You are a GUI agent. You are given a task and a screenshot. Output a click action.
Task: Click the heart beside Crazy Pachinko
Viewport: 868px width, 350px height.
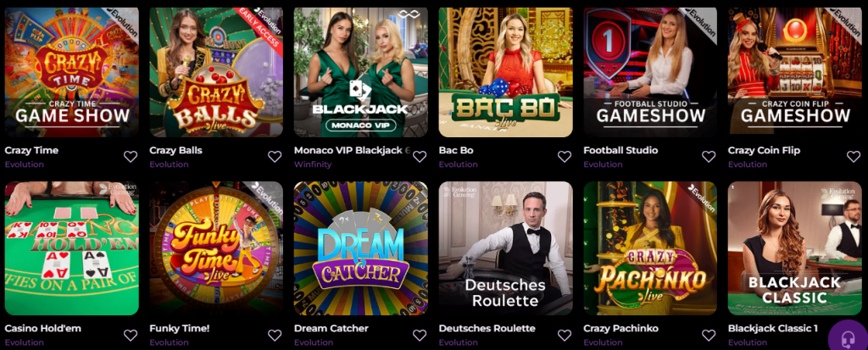click(x=709, y=335)
